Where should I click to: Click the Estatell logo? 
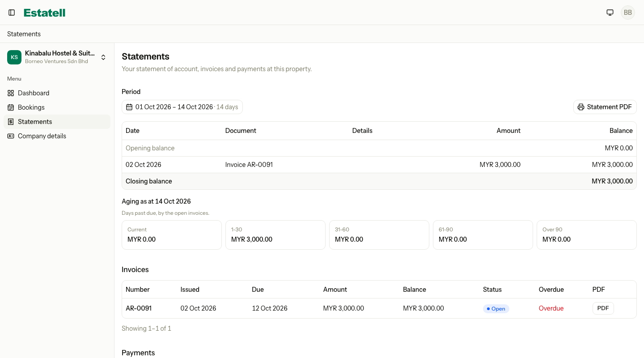click(45, 13)
